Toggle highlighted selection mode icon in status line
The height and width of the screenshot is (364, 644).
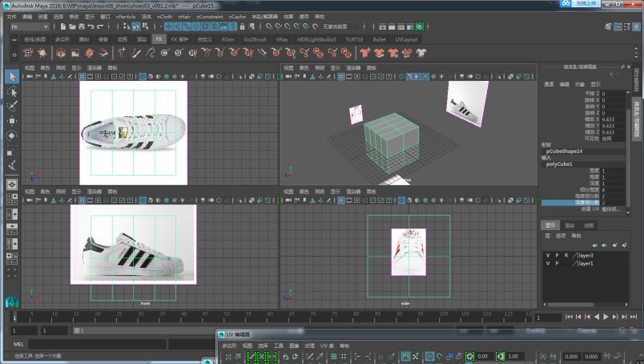pyautogui.click(x=136, y=26)
